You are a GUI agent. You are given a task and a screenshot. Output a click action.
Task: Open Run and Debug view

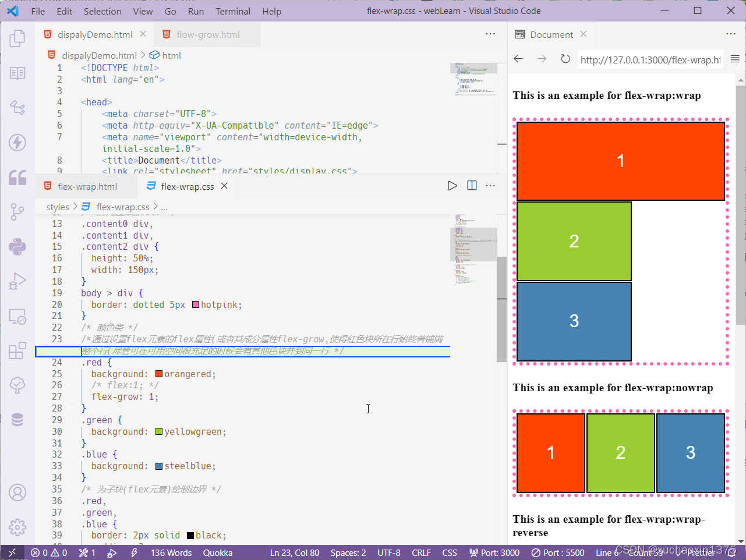pos(17,281)
